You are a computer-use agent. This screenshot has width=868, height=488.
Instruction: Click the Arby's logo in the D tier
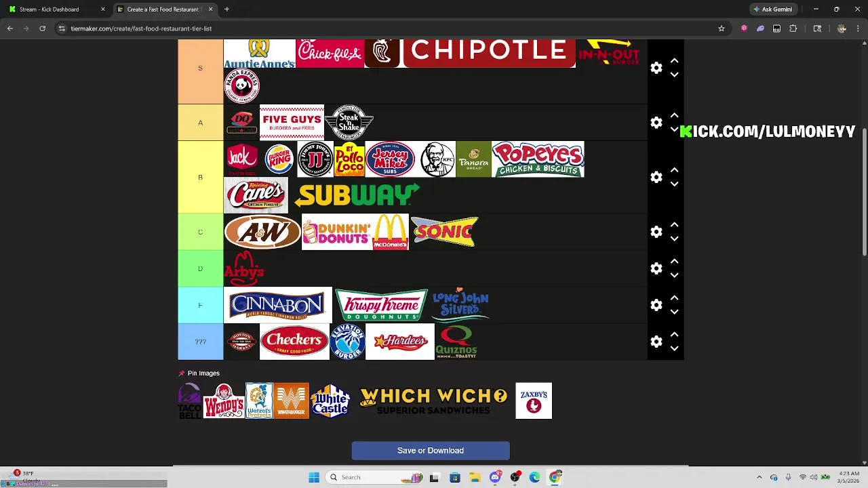(244, 268)
